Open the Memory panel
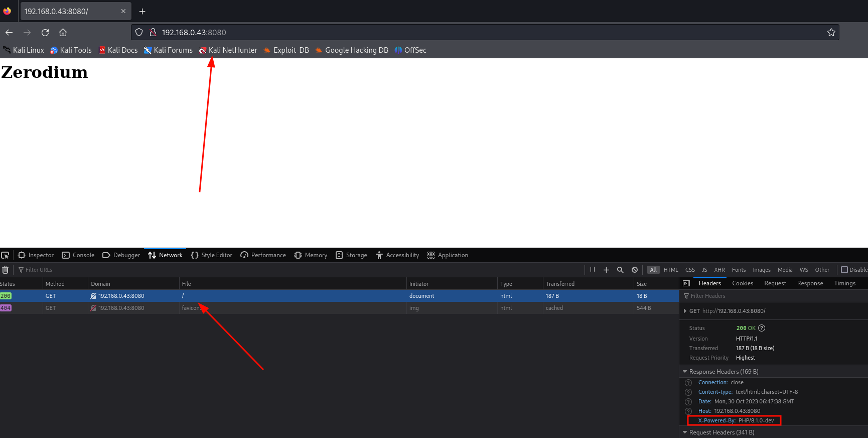 click(311, 255)
